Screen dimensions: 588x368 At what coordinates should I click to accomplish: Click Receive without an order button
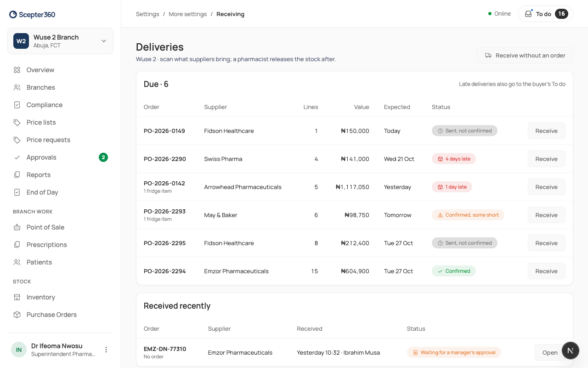[x=525, y=56]
